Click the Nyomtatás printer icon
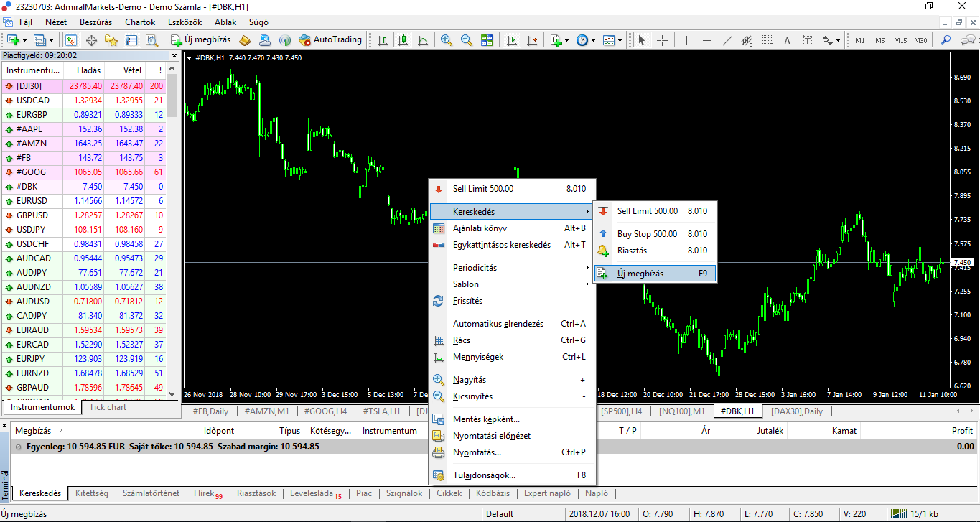The image size is (980, 522). click(439, 452)
